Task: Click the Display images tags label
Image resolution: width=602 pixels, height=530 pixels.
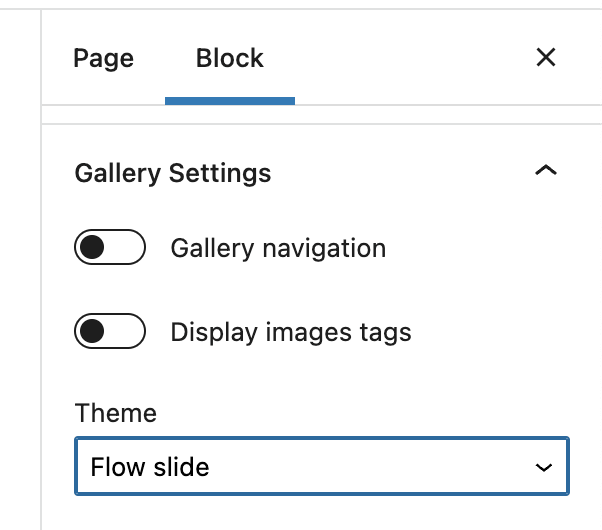Action: pyautogui.click(x=291, y=332)
